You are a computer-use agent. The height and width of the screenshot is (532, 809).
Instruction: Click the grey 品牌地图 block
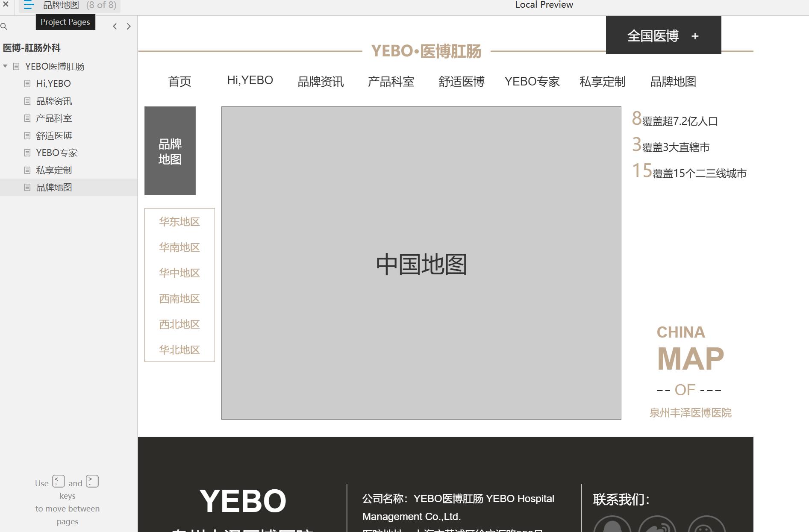click(170, 151)
